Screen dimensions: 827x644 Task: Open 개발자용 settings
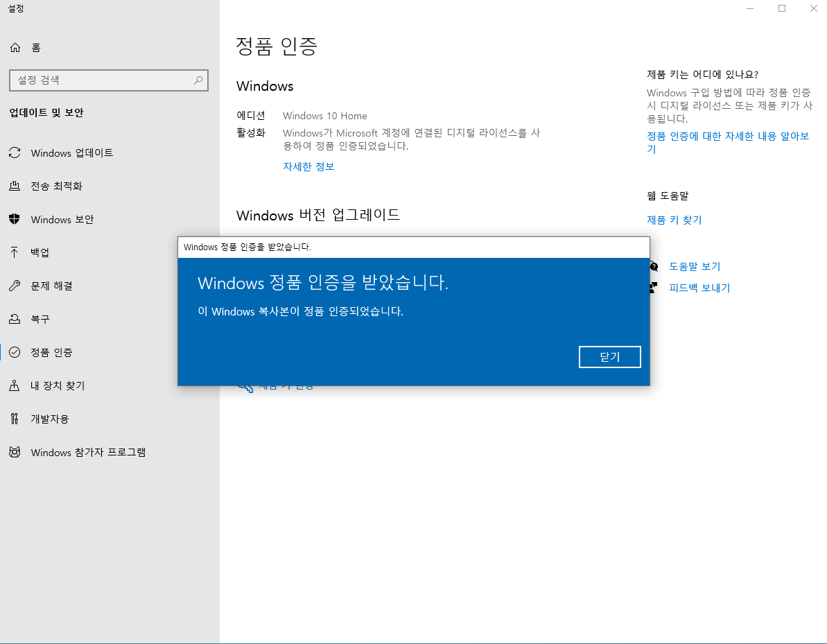110,419
